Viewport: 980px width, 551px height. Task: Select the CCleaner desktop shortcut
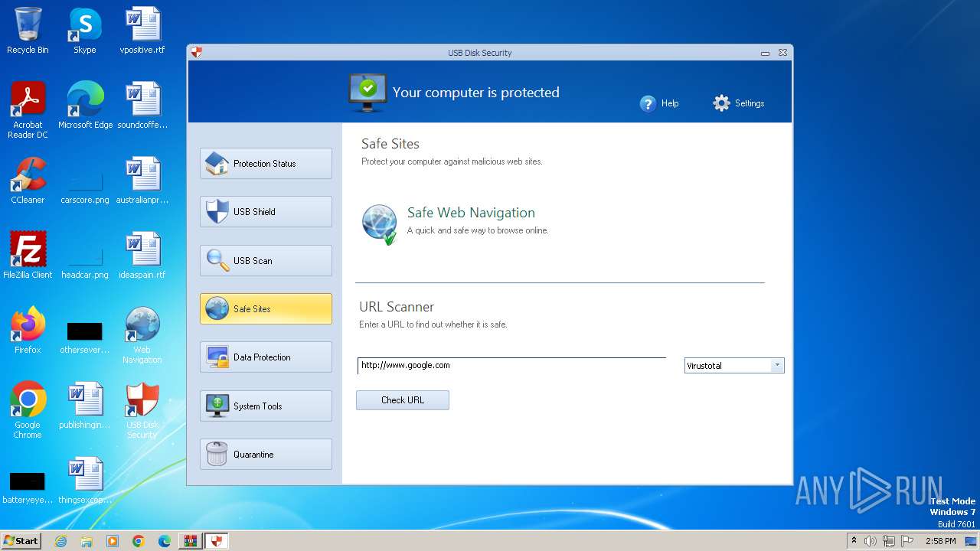(x=28, y=181)
